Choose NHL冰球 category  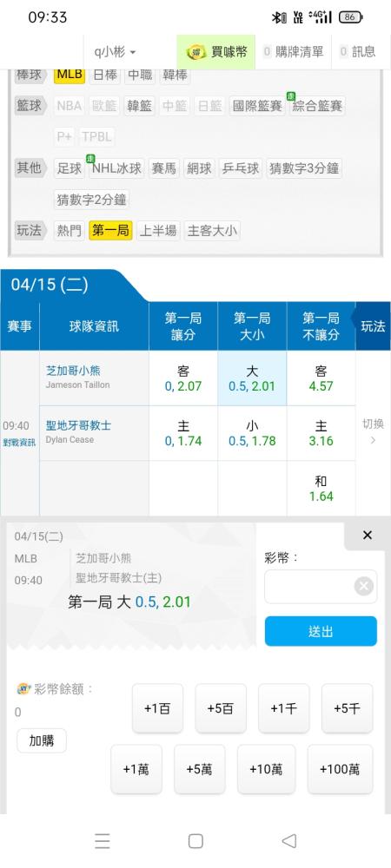pos(116,168)
